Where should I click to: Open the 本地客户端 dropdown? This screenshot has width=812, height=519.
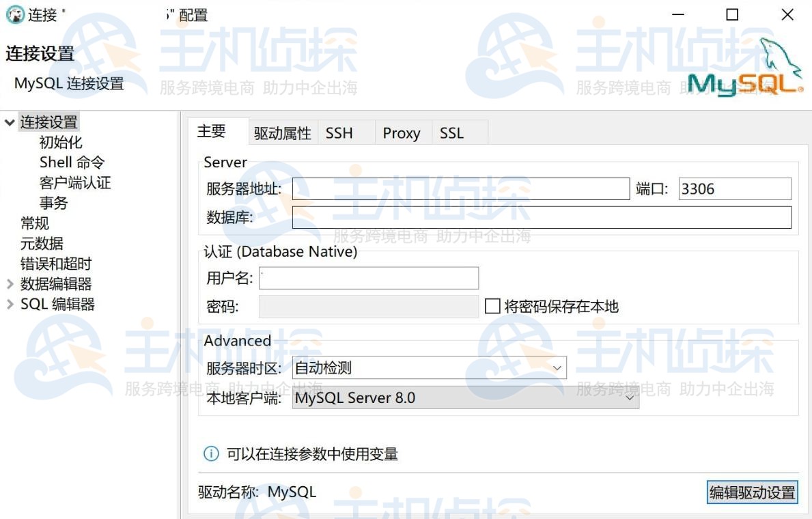coord(629,397)
